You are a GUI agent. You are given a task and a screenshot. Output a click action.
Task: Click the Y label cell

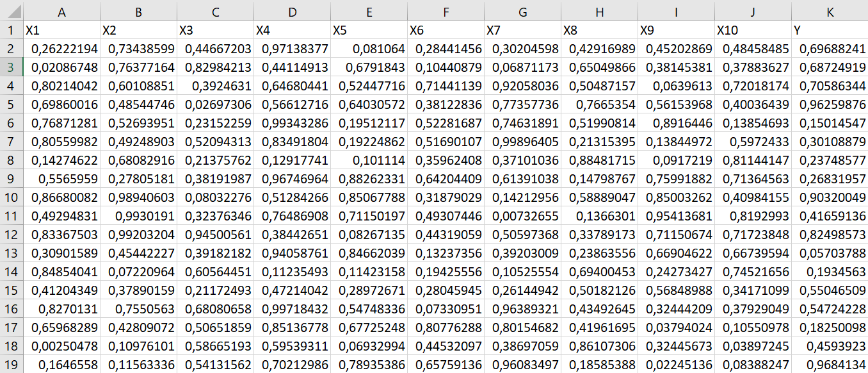pyautogui.click(x=830, y=30)
